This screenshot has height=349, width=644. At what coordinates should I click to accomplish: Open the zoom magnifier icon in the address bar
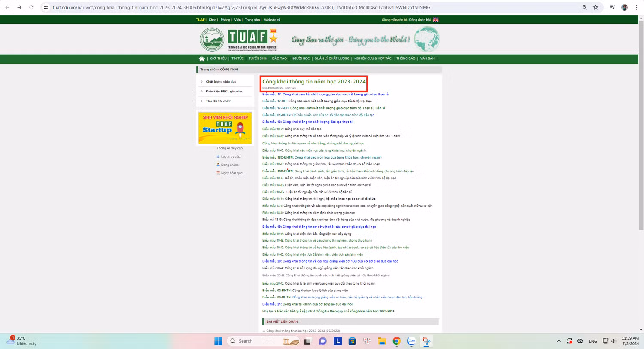coord(584,7)
